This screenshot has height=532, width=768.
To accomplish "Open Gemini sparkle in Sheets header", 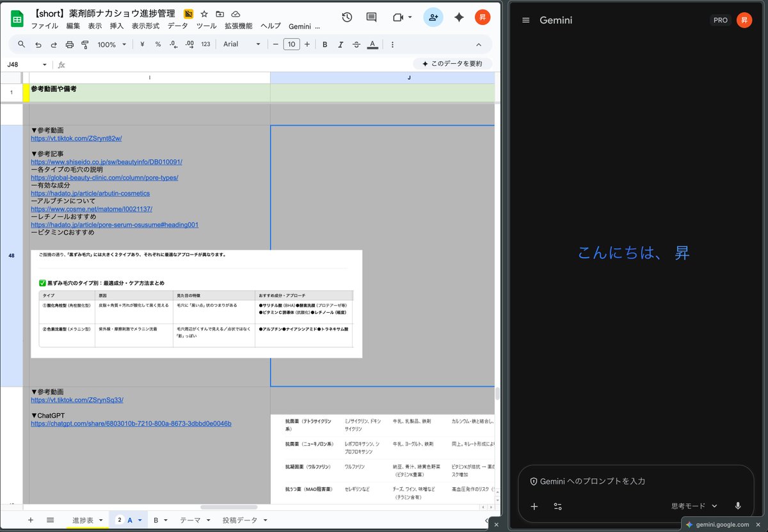I will click(459, 17).
